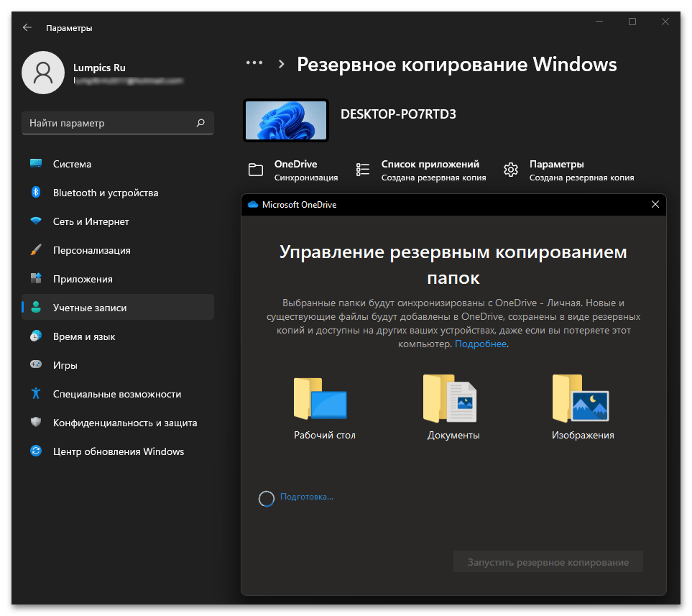
Task: Click the Windows Update center icon
Action: [x=36, y=451]
